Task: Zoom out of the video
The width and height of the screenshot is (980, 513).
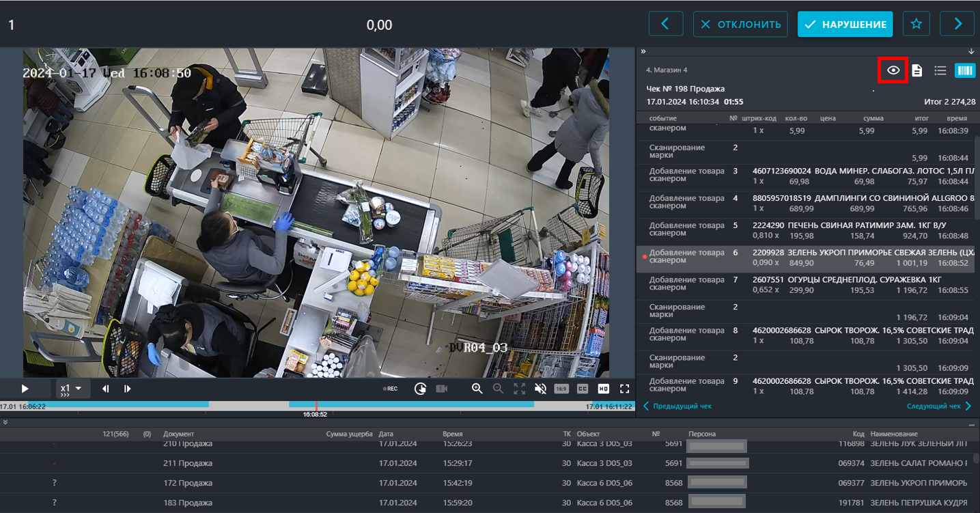Action: [499, 389]
